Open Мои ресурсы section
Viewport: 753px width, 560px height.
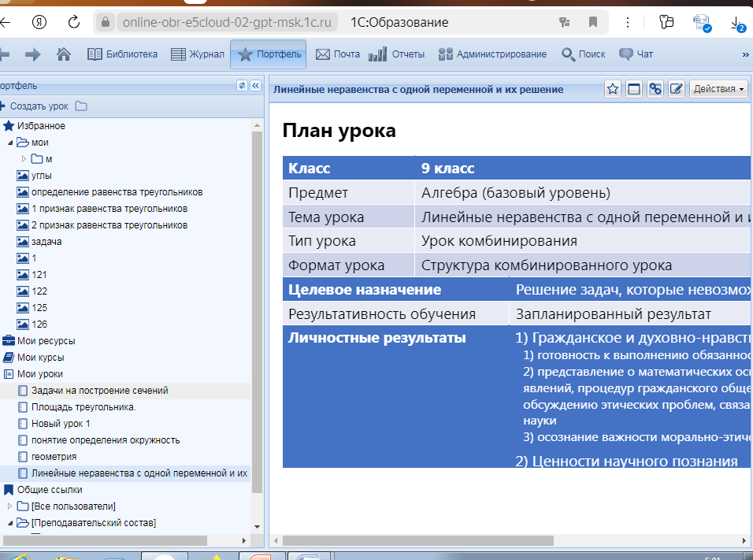(x=46, y=341)
